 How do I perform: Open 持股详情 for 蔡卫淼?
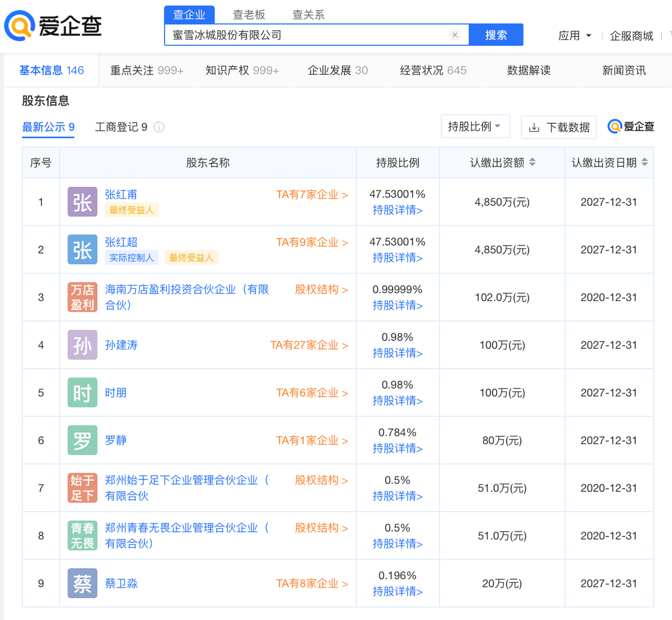[398, 591]
